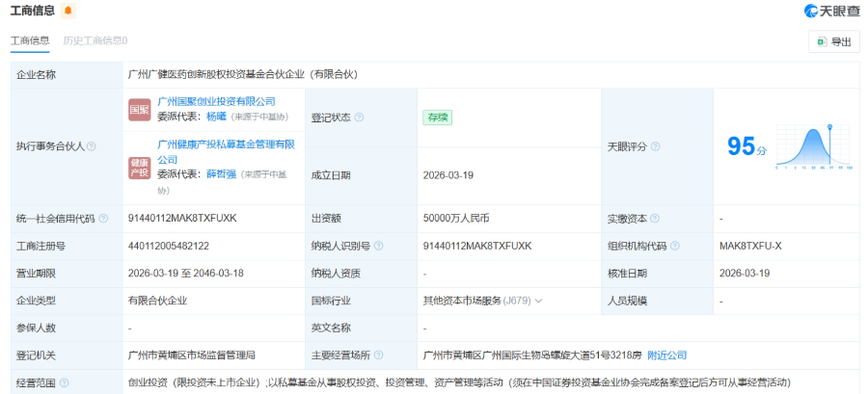The height and width of the screenshot is (394, 868).
Task: Select the 有限合伙企业 enterprise type value
Action: pos(157,302)
